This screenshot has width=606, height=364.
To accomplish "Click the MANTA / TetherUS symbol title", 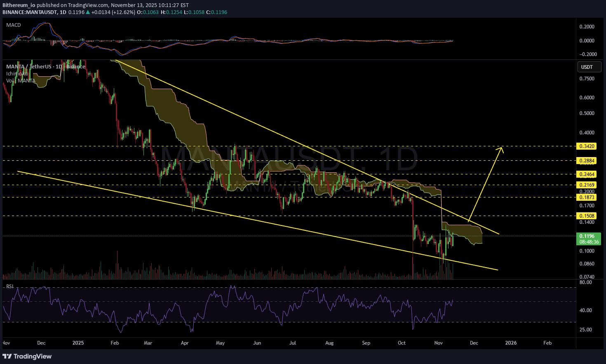I will click(x=29, y=67).
